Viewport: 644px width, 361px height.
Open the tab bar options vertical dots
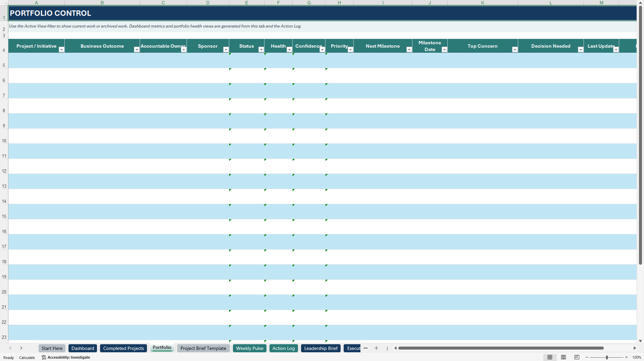point(387,349)
